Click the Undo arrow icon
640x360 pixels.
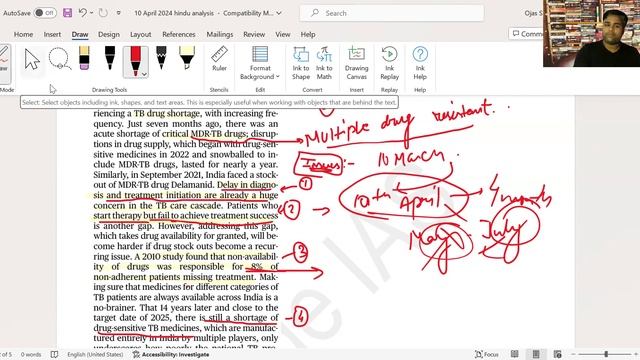pyautogui.click(x=82, y=13)
